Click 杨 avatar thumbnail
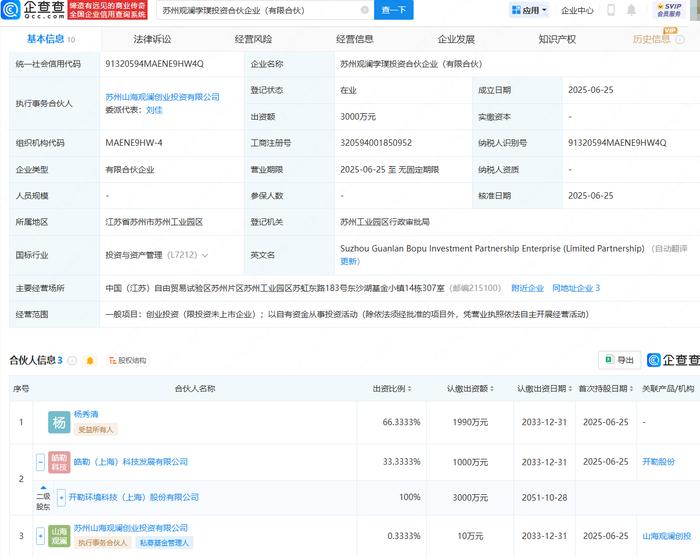This screenshot has height=557, width=700. tap(59, 422)
